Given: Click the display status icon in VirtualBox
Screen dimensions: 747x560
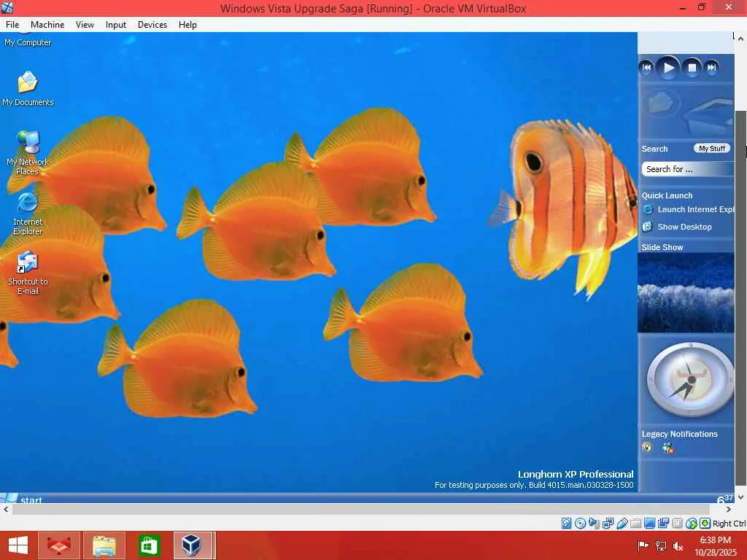Looking at the screenshot, I should pos(649,524).
